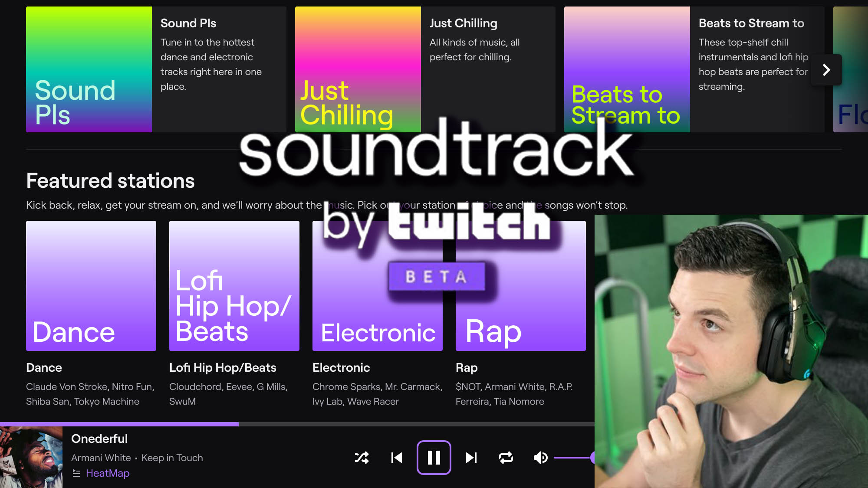Viewport: 868px width, 488px height.
Task: Click the 'perfect for chilling' description
Action: pos(474,49)
